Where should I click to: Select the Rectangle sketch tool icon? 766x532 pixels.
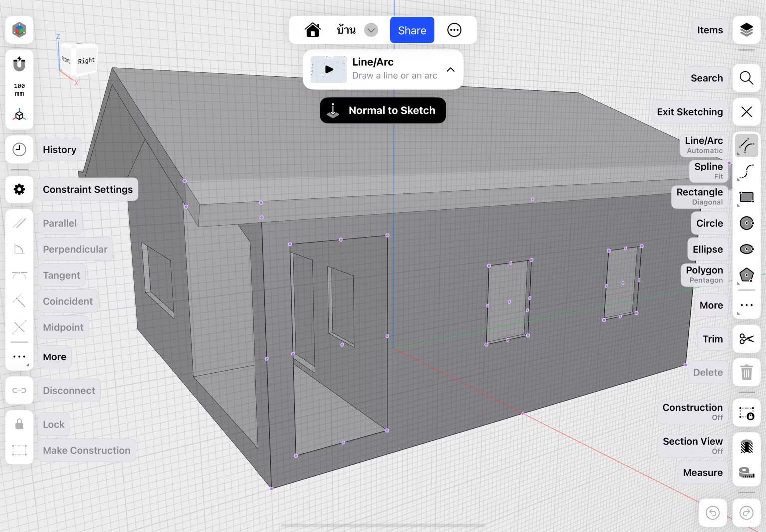746,197
